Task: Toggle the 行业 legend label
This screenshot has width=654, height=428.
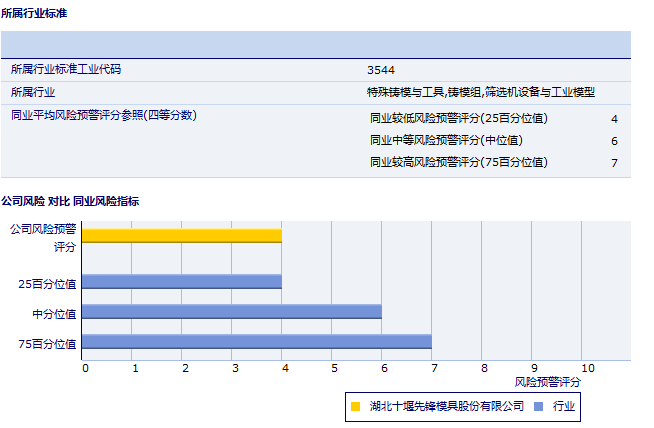Action: pos(564,406)
